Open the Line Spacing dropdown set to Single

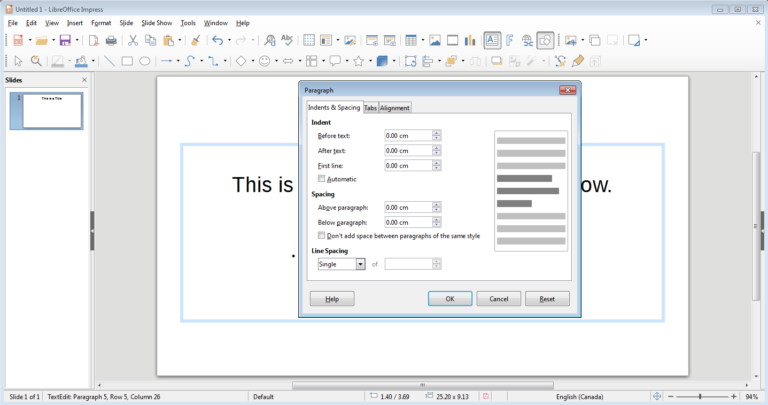coord(360,264)
